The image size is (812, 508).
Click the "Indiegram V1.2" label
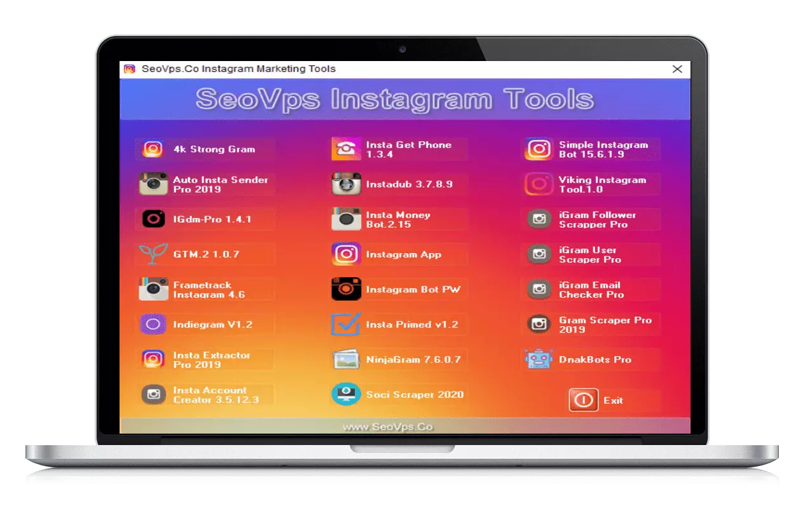213,324
